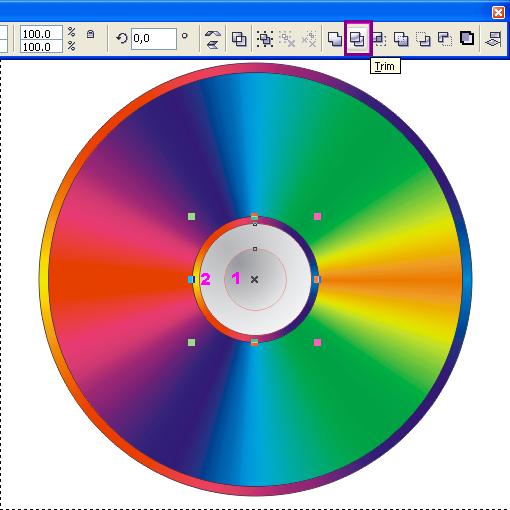Click the greyed-out Ungroup icon

point(287,39)
